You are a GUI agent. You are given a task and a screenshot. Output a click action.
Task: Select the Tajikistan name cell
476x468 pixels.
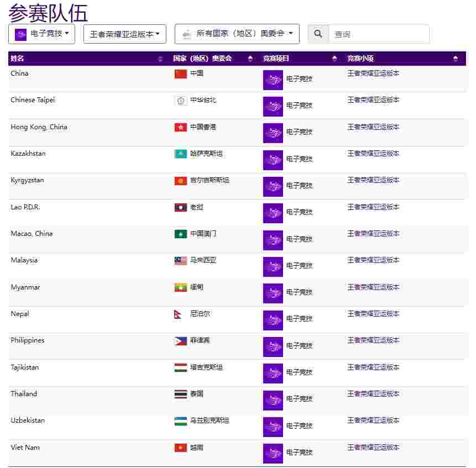[24, 367]
